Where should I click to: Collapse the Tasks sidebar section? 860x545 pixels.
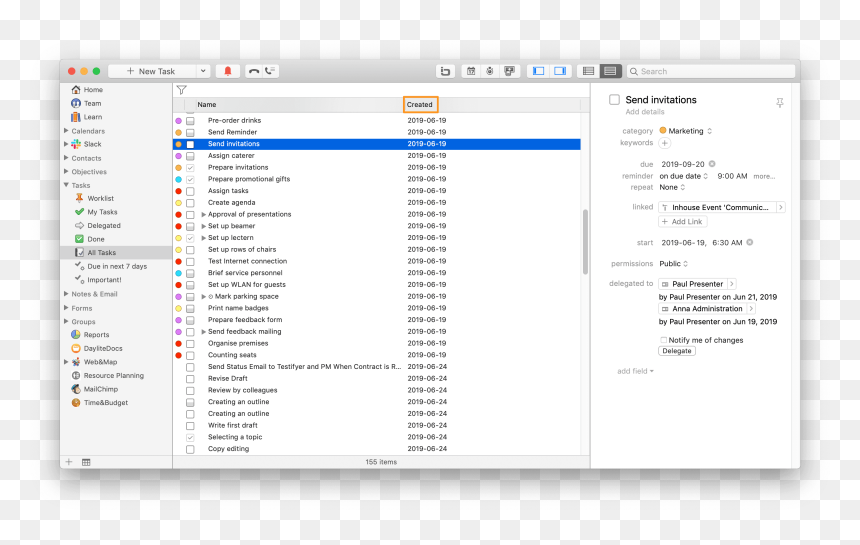(x=66, y=185)
